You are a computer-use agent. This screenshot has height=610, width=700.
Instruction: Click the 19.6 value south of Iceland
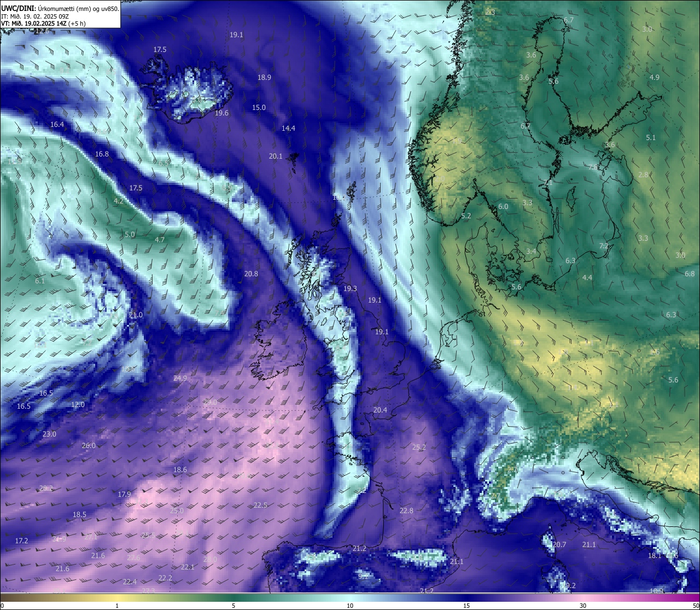click(x=221, y=113)
